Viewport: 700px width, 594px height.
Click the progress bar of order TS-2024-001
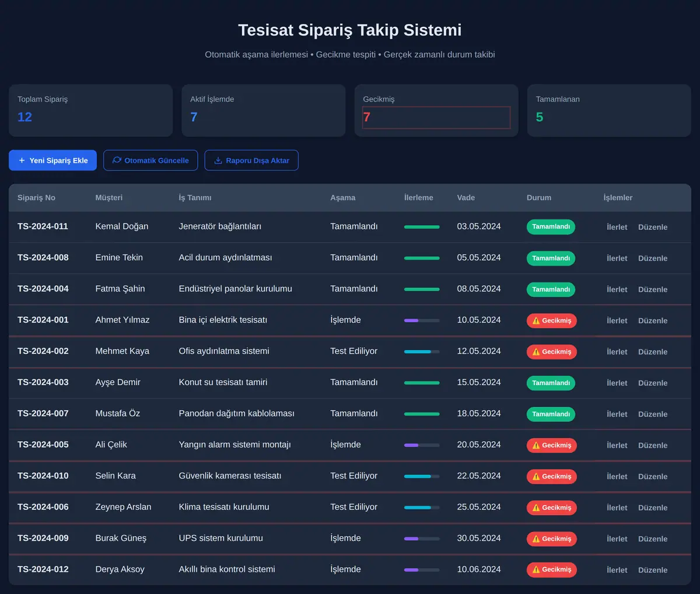[x=422, y=320]
